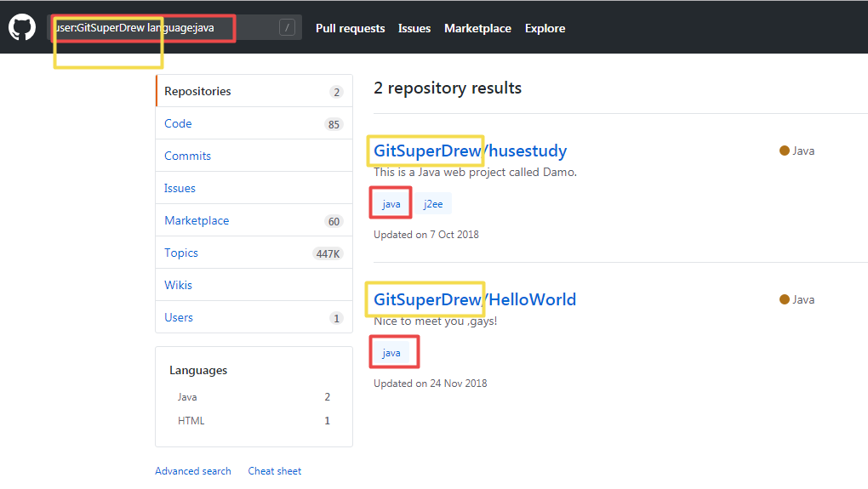Click 'This is a Java web project called Damo.'
The height and width of the screenshot is (489, 868).
[475, 172]
